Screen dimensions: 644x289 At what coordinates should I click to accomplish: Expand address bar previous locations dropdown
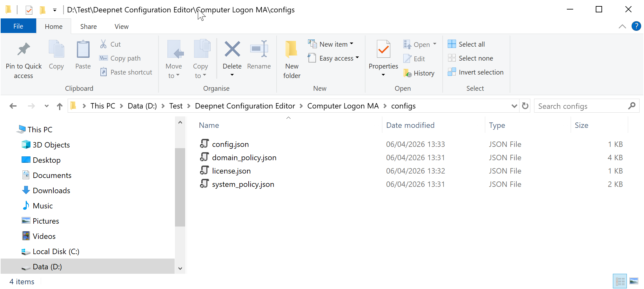pos(514,106)
